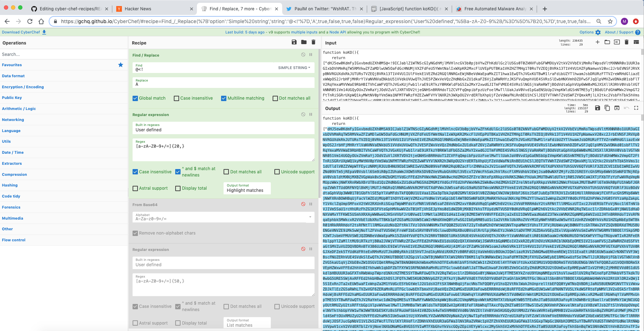Enable Display total in first Regular expression
This screenshot has width=644, height=331.
pos(178,188)
